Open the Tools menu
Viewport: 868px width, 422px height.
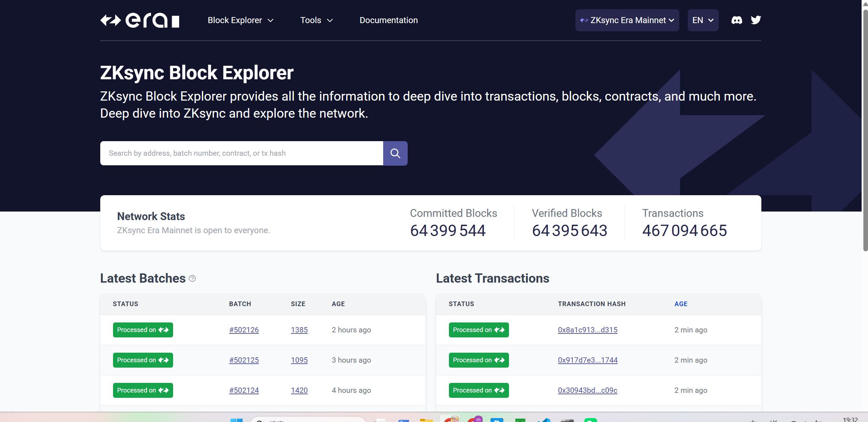pos(317,20)
